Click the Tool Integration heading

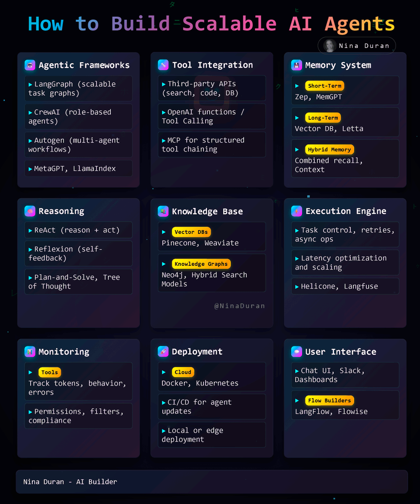213,65
